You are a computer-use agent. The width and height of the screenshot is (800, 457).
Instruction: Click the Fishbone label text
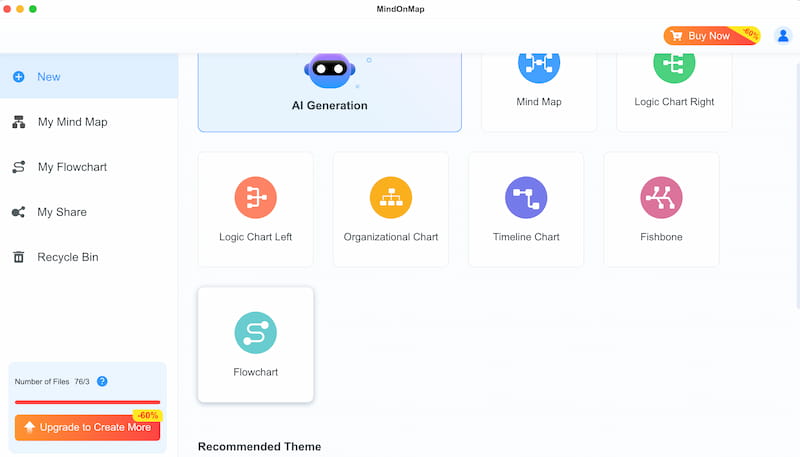point(661,237)
